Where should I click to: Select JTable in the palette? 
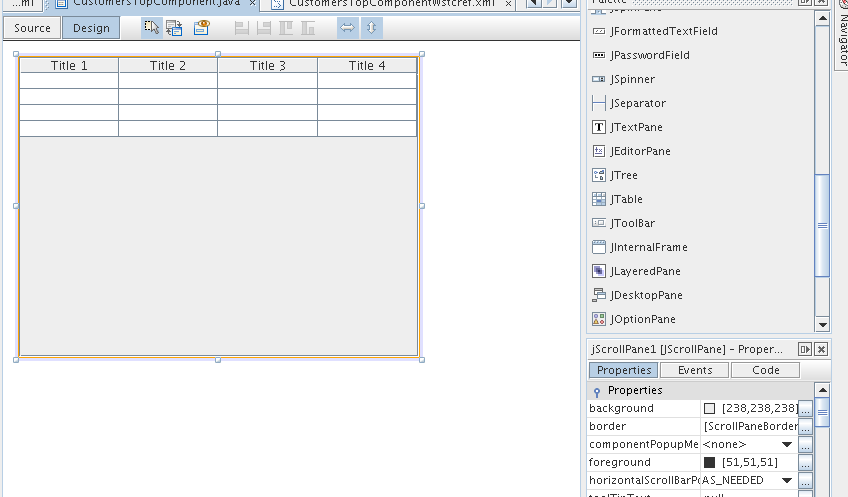pos(626,199)
